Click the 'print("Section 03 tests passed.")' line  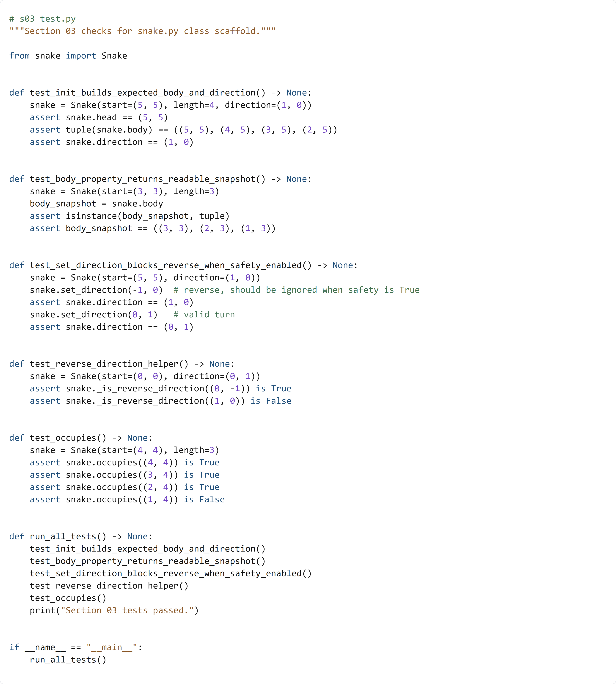pos(114,611)
